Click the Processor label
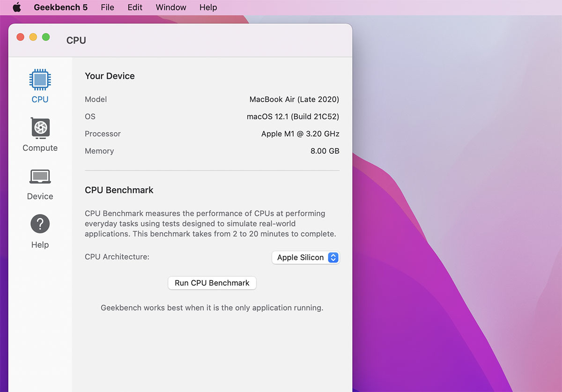 (103, 134)
